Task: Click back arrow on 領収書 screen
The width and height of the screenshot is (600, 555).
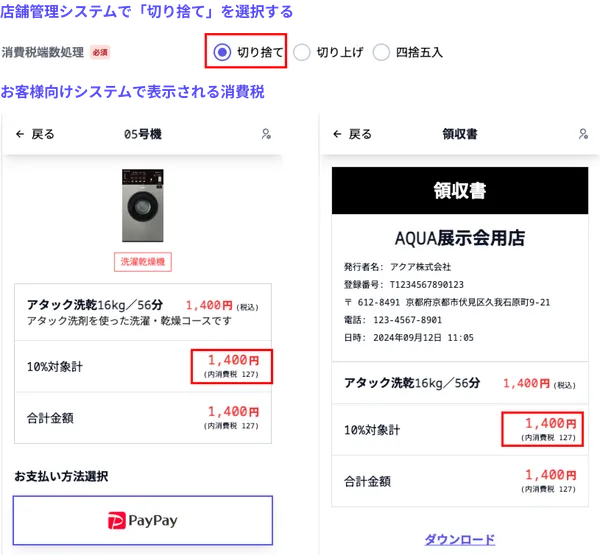Action: [338, 134]
